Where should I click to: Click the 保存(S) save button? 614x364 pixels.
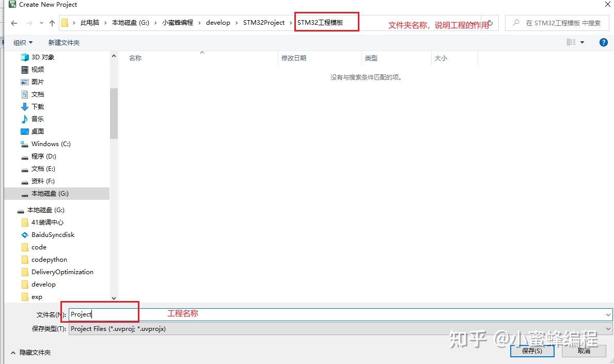point(532,350)
